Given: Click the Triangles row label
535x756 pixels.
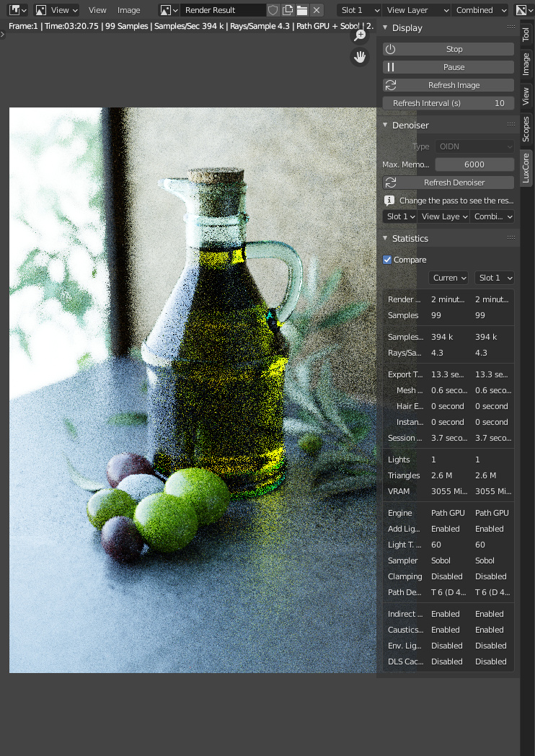Looking at the screenshot, I should tap(404, 475).
